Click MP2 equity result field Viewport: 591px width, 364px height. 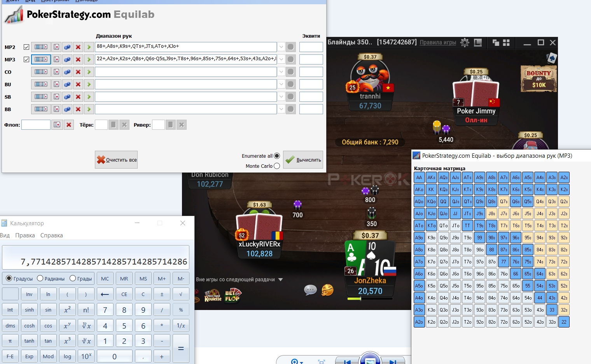(x=311, y=47)
